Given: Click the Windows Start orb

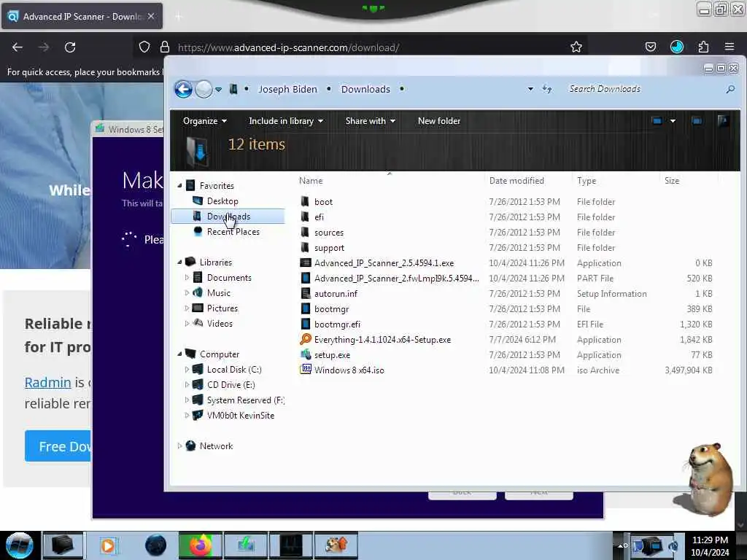Looking at the screenshot, I should pos(19,545).
